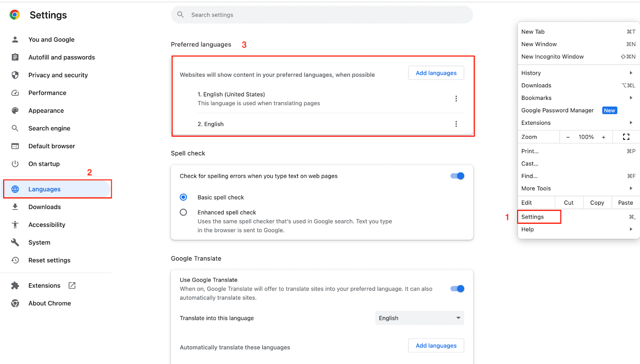Choose New Incognito Window from menu
640x364 pixels.
click(x=552, y=57)
